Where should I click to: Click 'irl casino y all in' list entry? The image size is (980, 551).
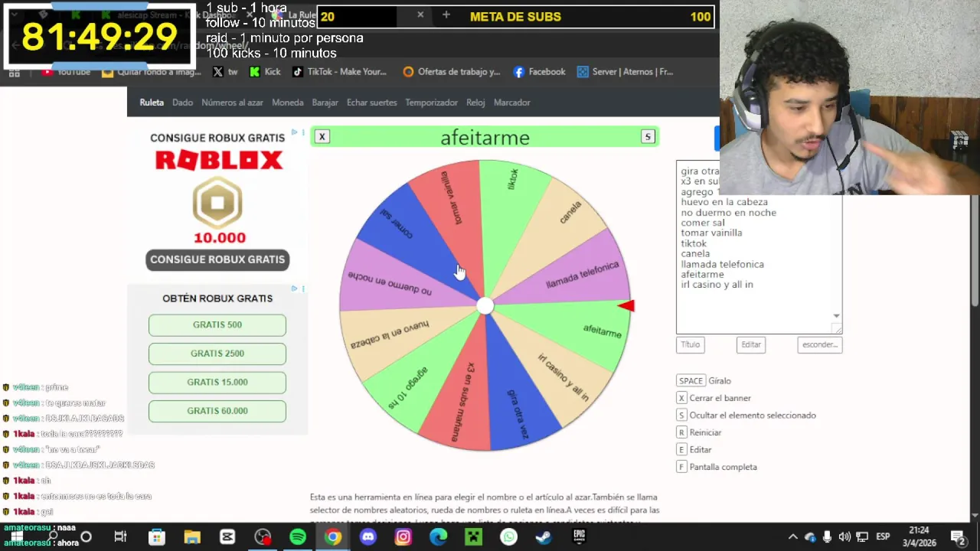click(x=717, y=285)
